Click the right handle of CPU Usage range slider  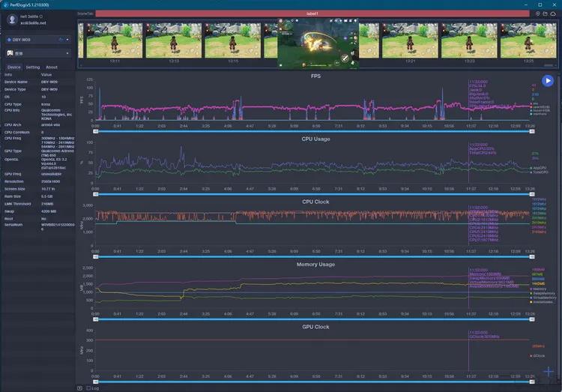point(532,194)
